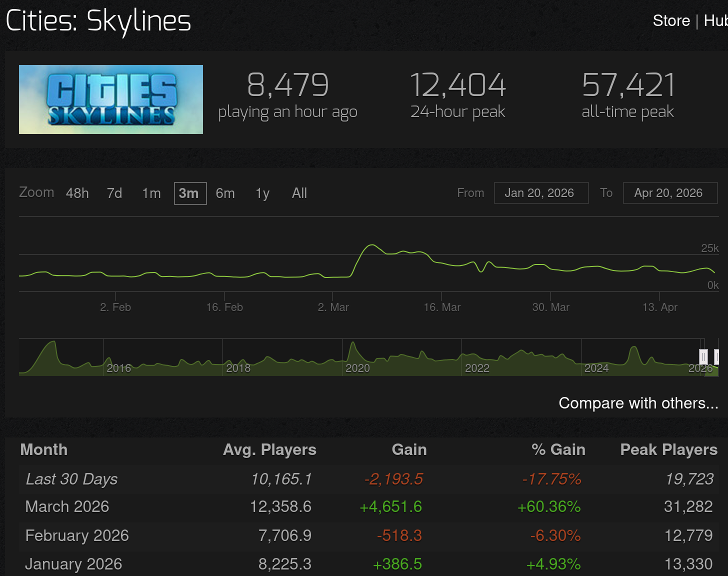Click the left navigator range handle
The height and width of the screenshot is (576, 728).
coord(703,357)
